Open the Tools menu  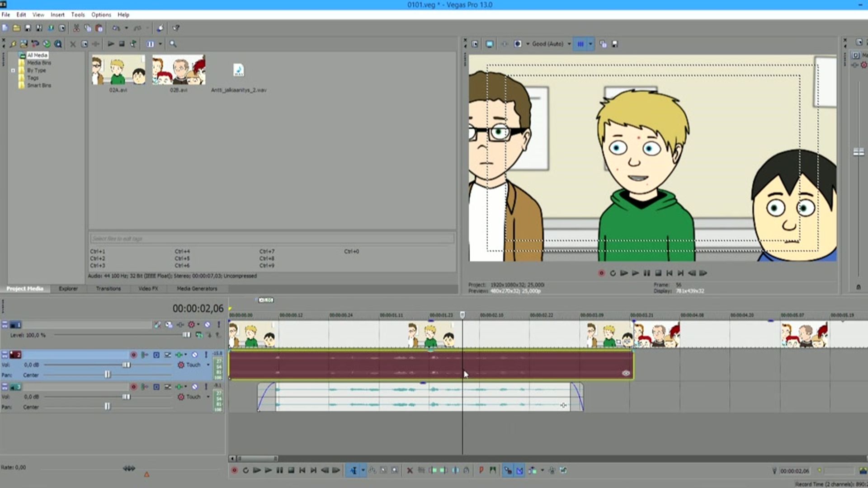[78, 14]
